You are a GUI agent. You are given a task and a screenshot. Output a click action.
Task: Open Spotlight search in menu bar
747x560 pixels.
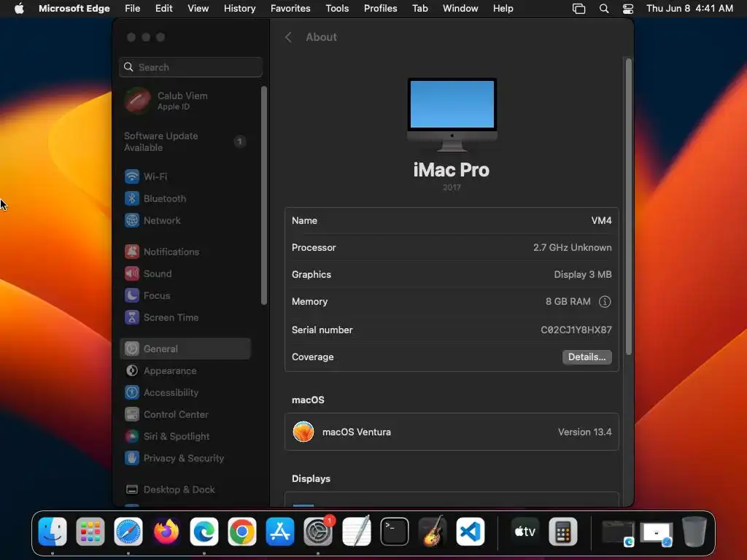coord(604,9)
